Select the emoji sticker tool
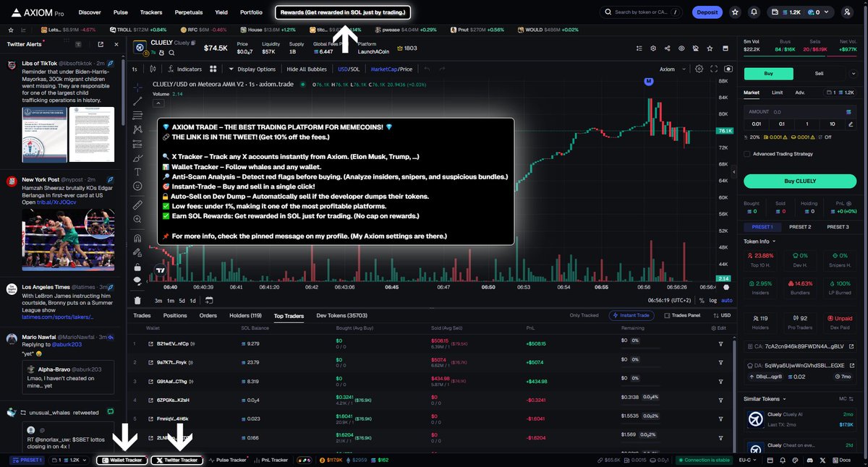The image size is (868, 467). click(x=137, y=187)
